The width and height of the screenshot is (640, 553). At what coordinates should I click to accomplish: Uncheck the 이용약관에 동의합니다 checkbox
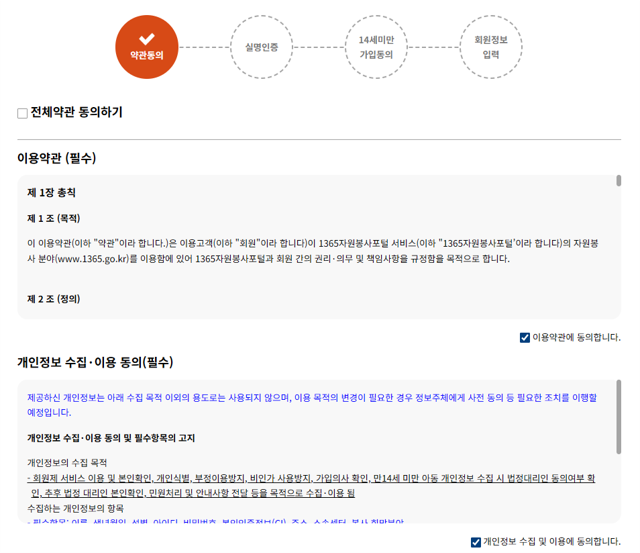525,337
